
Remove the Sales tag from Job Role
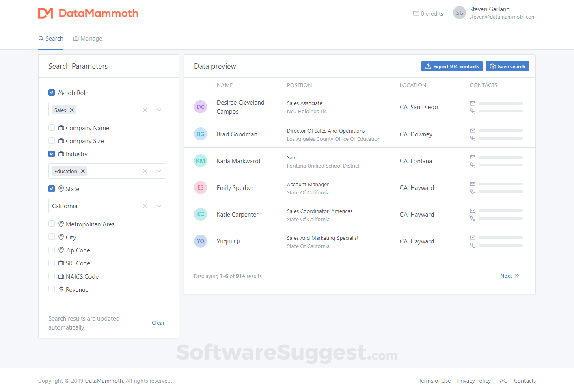tap(72, 110)
